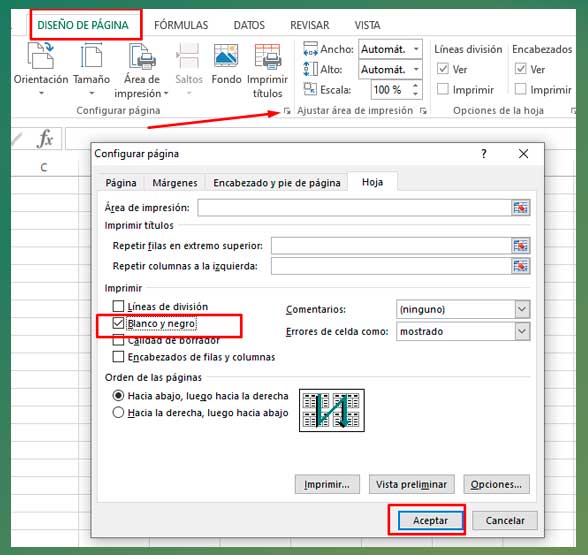The height and width of the screenshot is (555, 588).
Task: Open the Ancho width dropdown
Action: 416,49
